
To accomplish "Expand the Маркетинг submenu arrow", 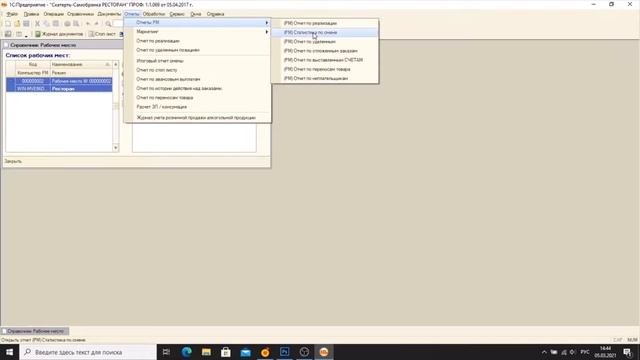I will click(x=267, y=31).
